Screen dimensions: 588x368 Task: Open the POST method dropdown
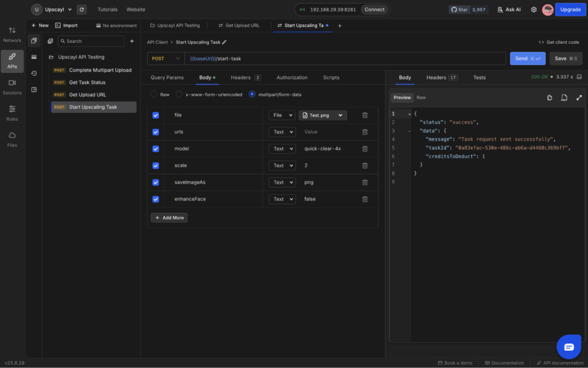tap(165, 59)
